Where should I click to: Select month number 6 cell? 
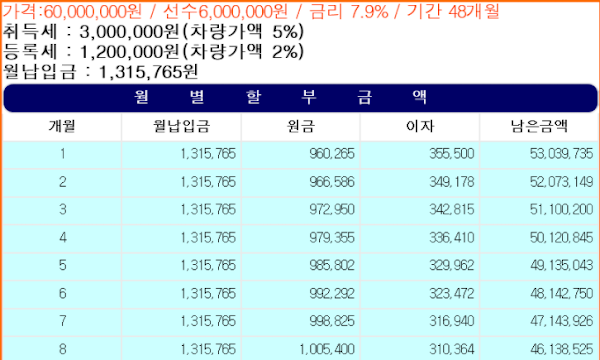tap(62, 294)
